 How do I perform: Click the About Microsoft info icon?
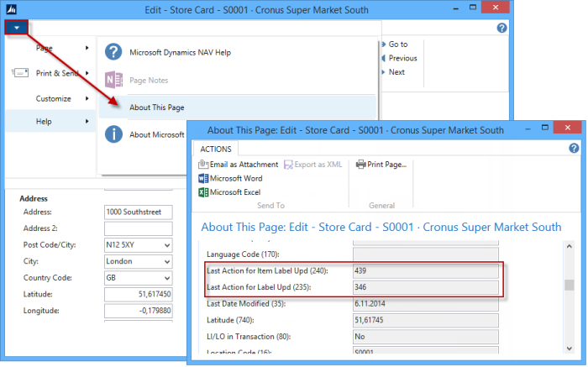click(113, 134)
